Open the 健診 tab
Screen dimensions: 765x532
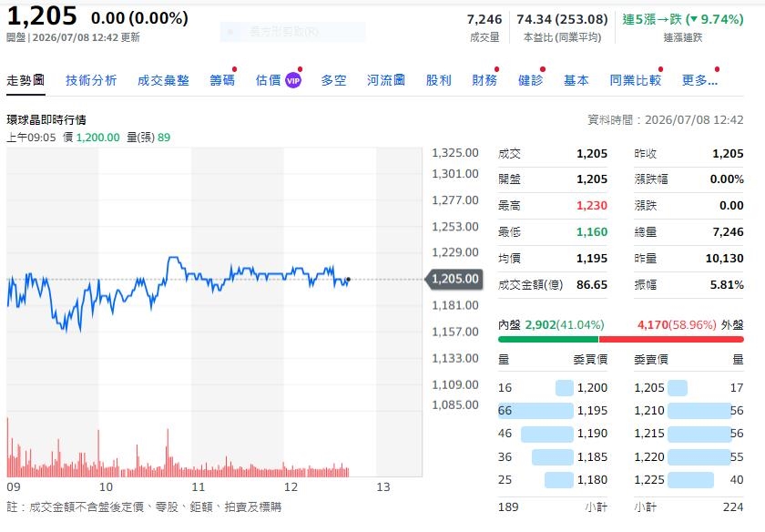[x=530, y=80]
